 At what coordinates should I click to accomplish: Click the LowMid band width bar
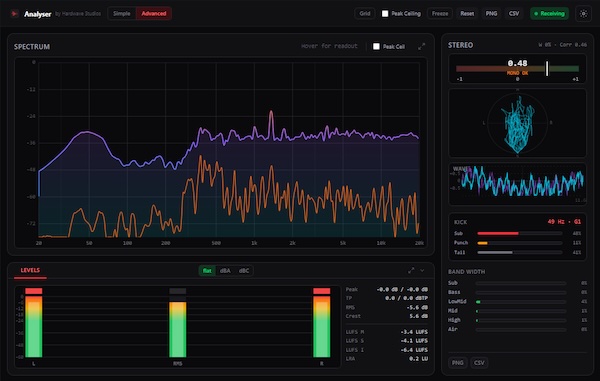(521, 302)
